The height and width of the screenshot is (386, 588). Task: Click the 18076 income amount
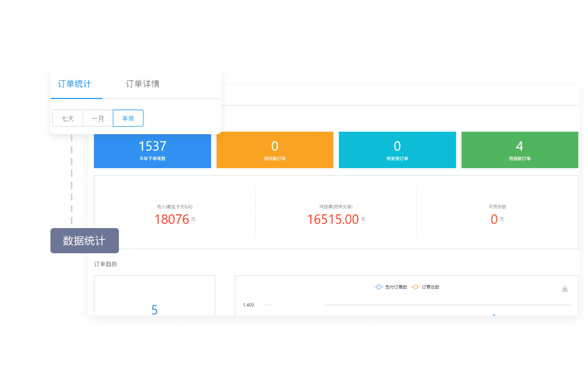[172, 219]
